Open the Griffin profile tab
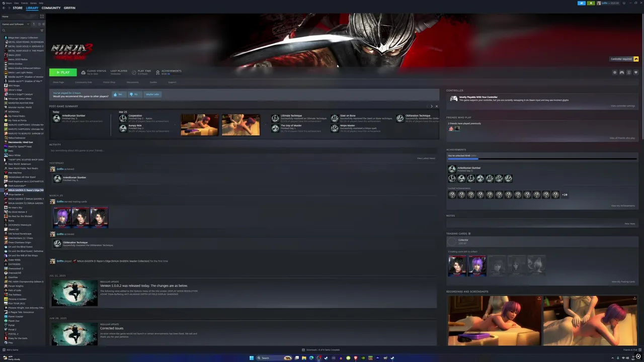The image size is (644, 362). point(69,8)
